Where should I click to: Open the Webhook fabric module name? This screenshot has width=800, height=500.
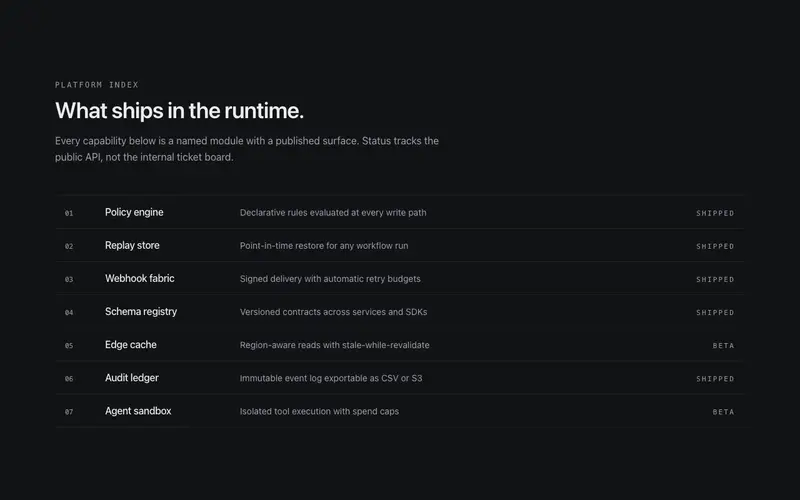tap(140, 279)
